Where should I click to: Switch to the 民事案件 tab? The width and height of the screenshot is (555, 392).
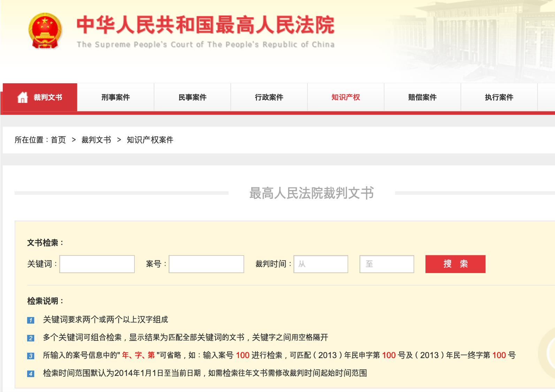(x=192, y=97)
